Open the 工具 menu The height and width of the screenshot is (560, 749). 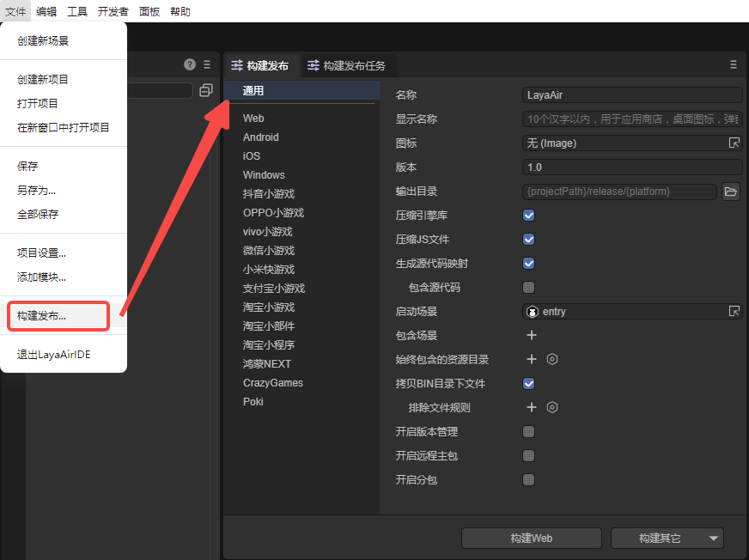pos(77,11)
